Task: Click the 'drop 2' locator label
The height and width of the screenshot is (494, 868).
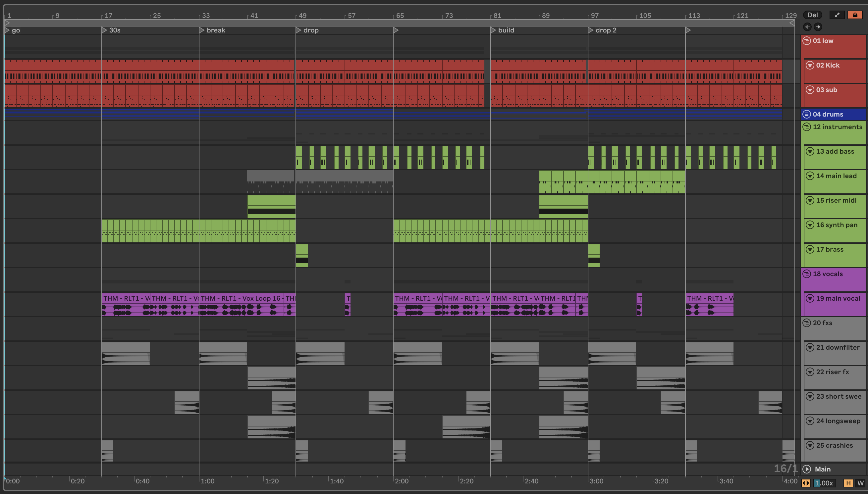Action: click(x=606, y=30)
